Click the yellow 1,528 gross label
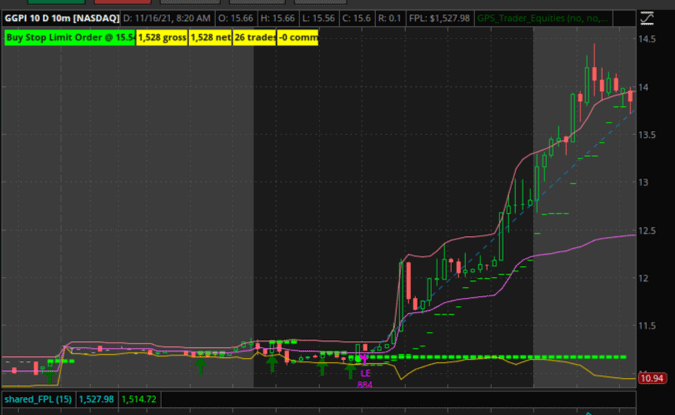The image size is (675, 415). (x=162, y=37)
